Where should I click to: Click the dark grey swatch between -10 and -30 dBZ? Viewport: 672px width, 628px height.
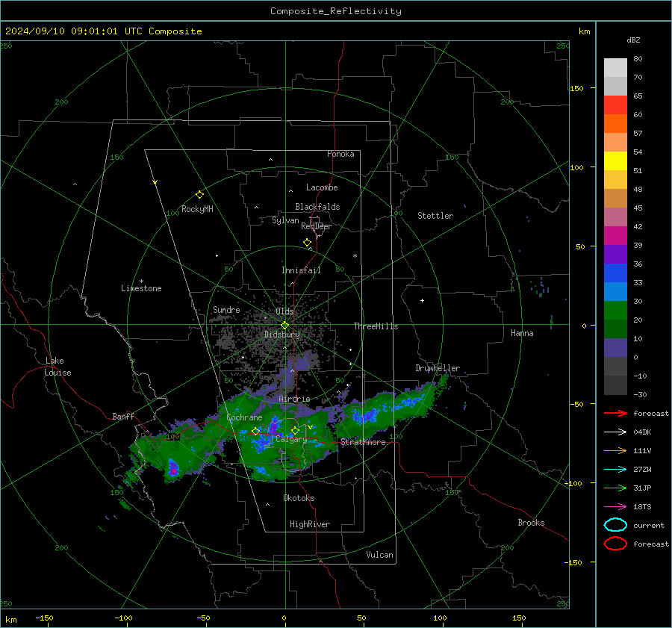(615, 385)
